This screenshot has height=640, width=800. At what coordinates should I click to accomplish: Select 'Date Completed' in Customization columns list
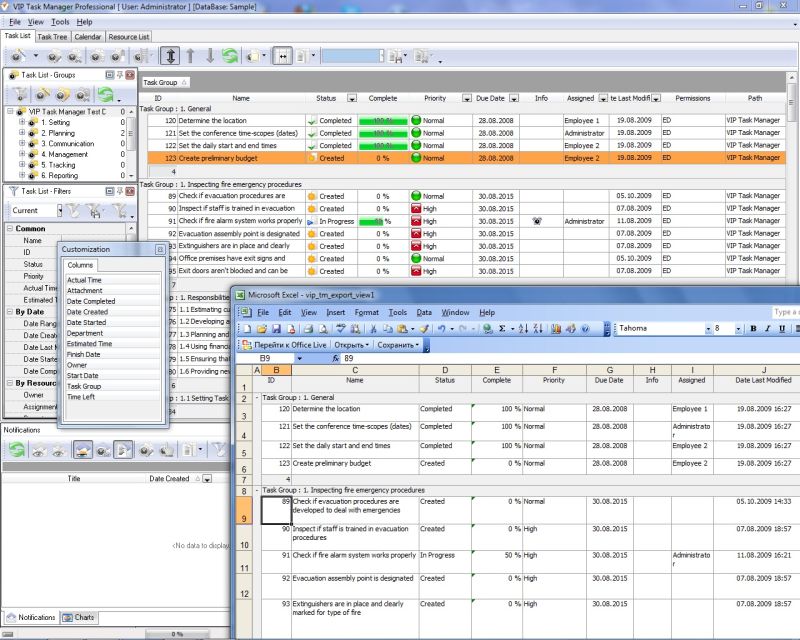[x=113, y=301]
